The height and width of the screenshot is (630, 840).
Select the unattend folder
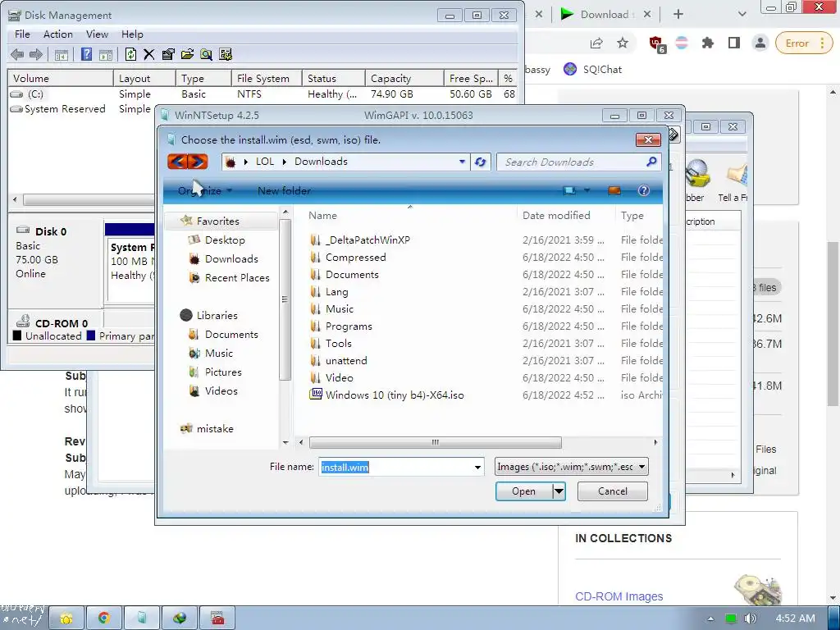[x=346, y=361]
